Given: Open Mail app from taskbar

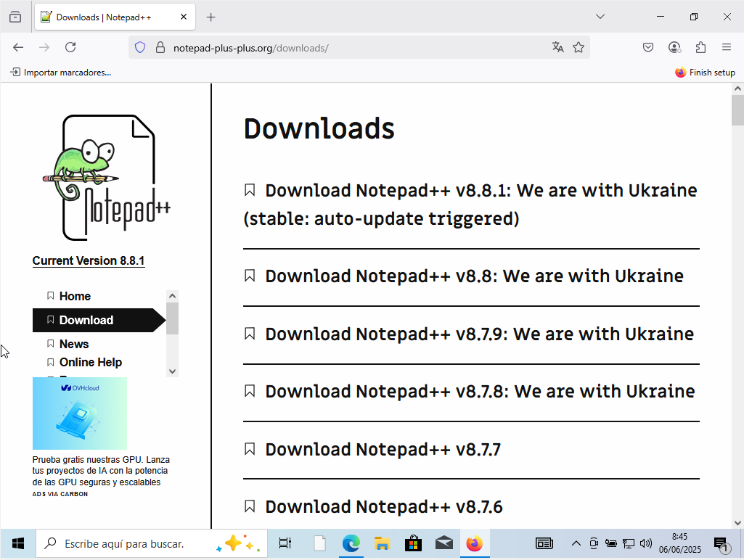Looking at the screenshot, I should 444,543.
